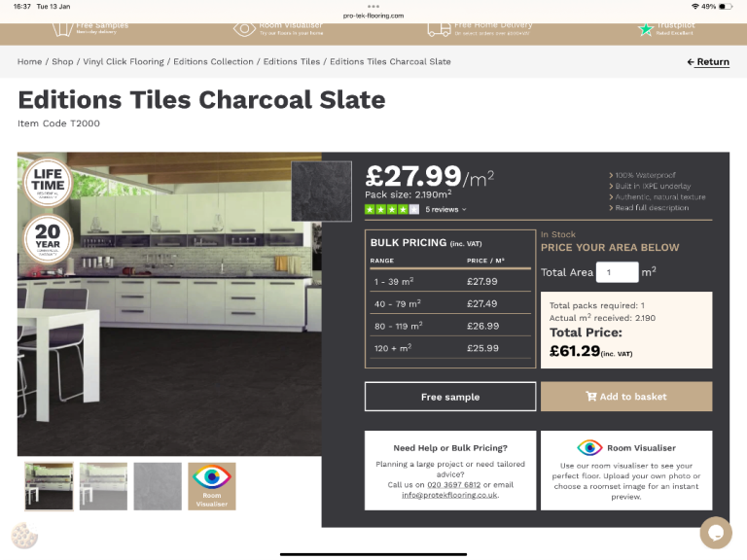
Task: Click Authentic, natural texture feature
Action: (659, 197)
